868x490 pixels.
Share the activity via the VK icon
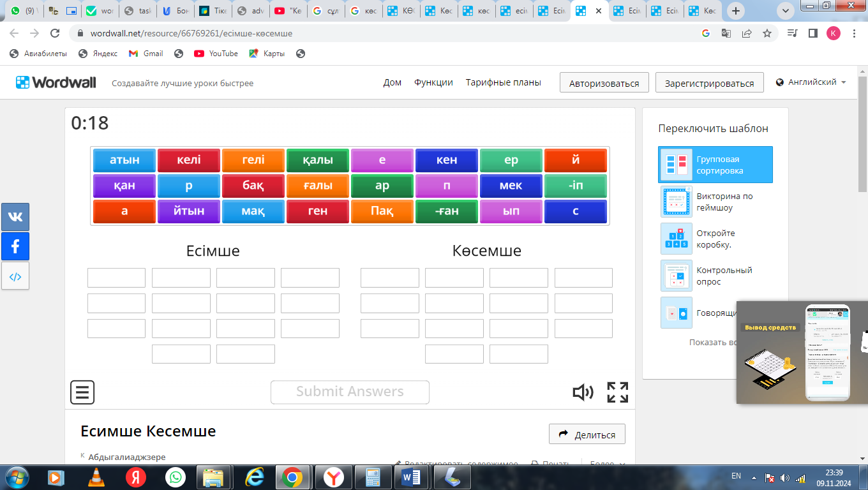[x=15, y=217]
